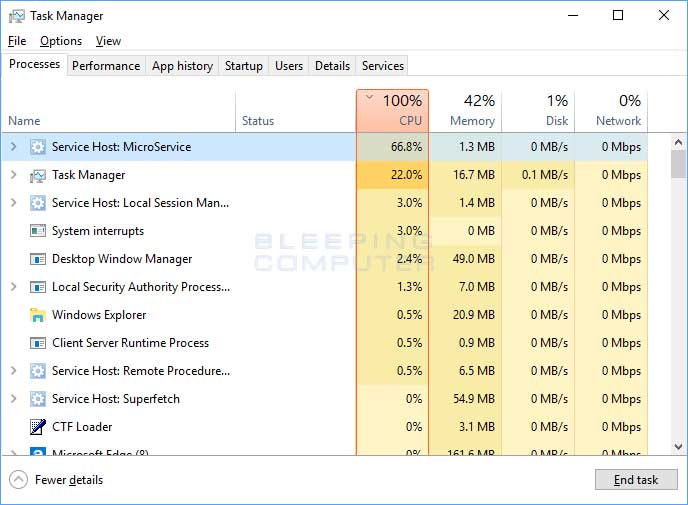Switch to the Details tab

[333, 66]
